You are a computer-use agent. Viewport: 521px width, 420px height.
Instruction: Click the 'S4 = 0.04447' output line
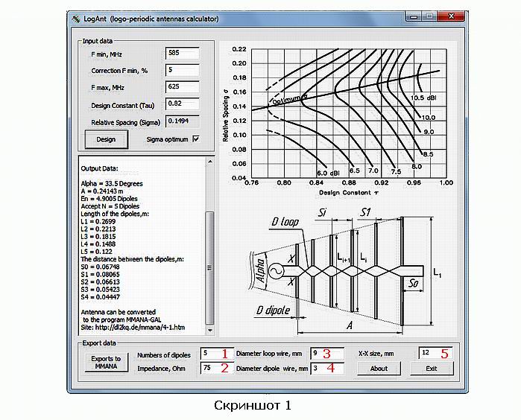[100, 297]
